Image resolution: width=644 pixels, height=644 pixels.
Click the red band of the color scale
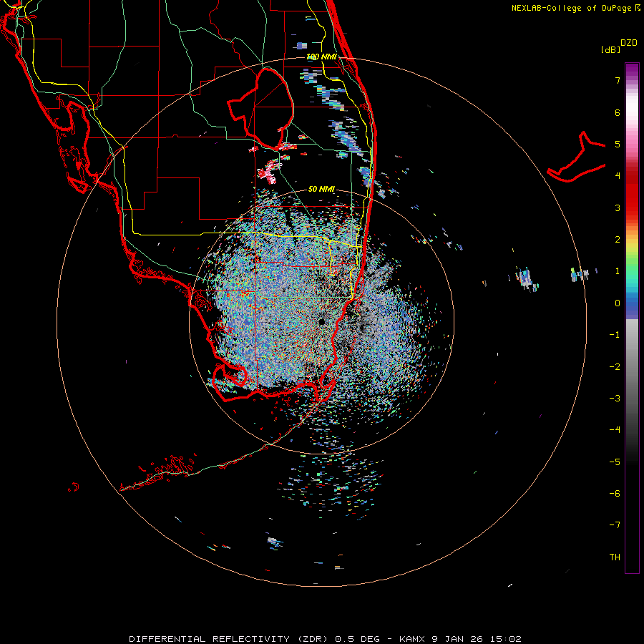pyautogui.click(x=632, y=193)
